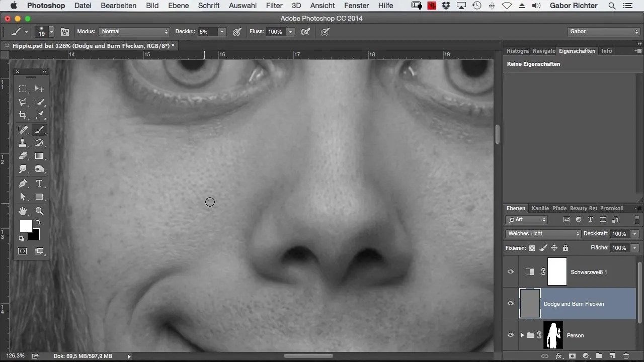Viewport: 644px width, 362px height.
Task: Select the Brush tool in the tools panel
Action: [x=39, y=130]
